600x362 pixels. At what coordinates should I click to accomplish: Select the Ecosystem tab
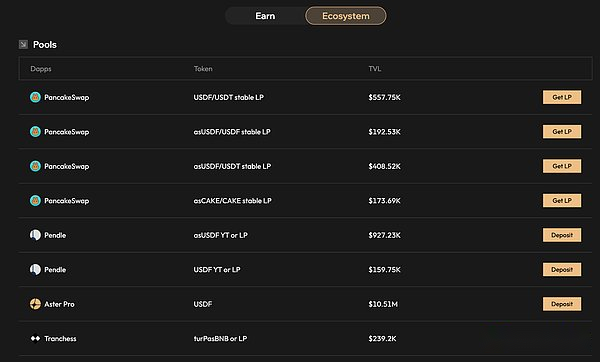click(x=346, y=16)
